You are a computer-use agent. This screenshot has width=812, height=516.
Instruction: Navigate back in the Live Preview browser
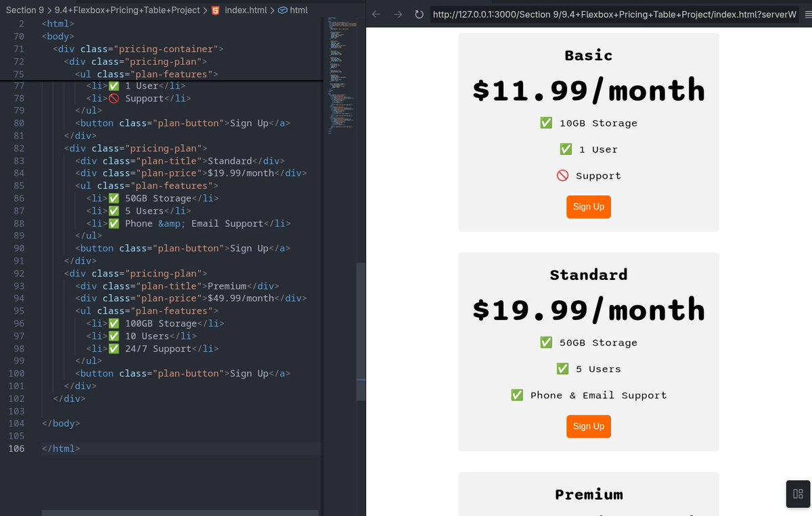tap(376, 14)
